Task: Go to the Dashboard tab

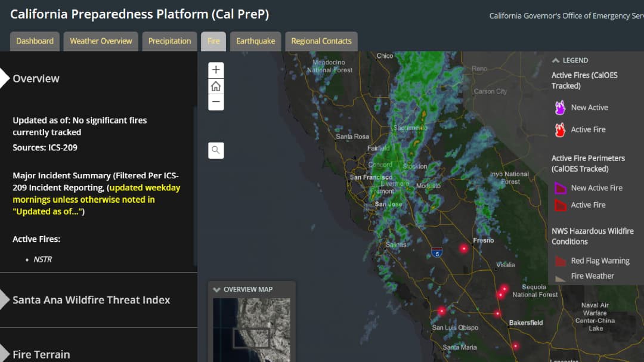Action: [x=35, y=41]
